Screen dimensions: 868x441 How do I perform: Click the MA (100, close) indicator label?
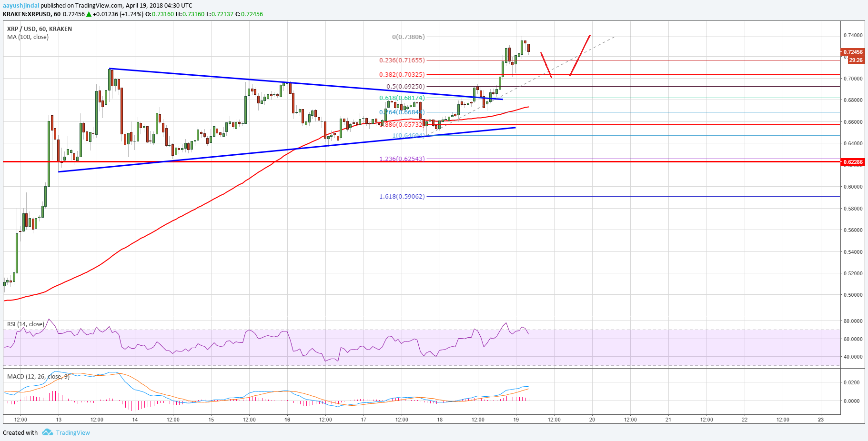(x=28, y=37)
